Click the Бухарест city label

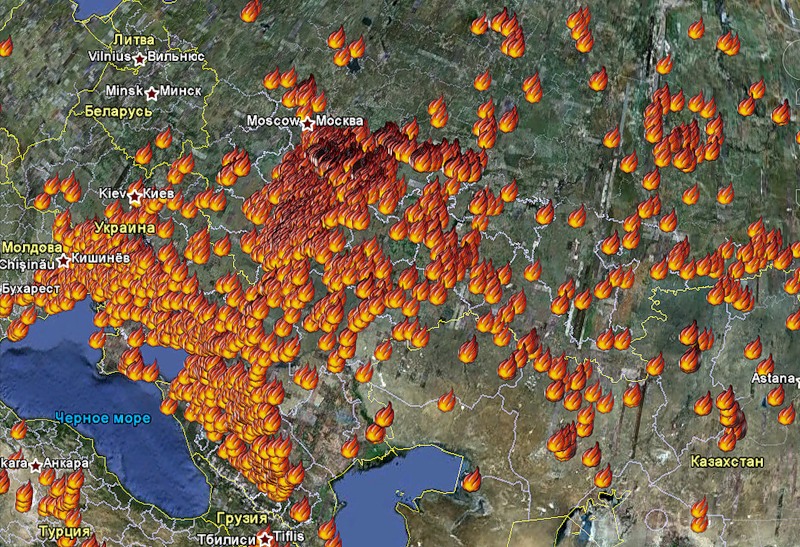coord(30,288)
